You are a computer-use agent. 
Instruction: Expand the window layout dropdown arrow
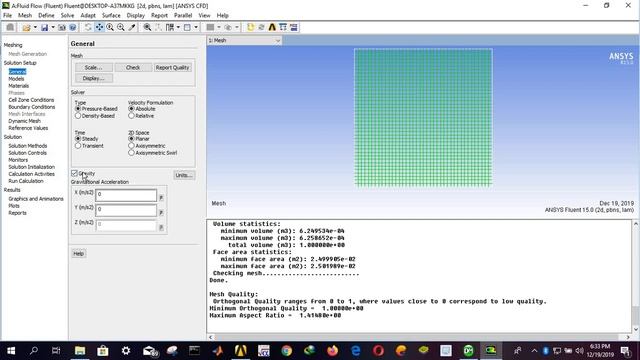tap(196, 27)
